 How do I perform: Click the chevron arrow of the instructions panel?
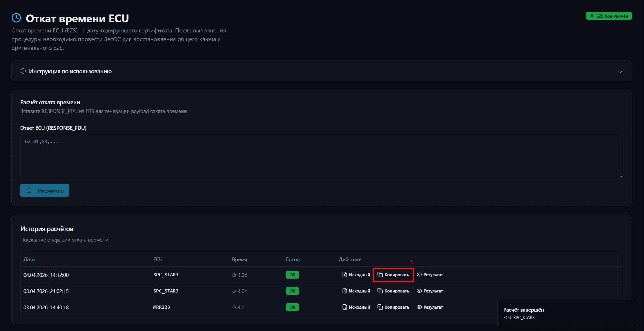coord(620,72)
